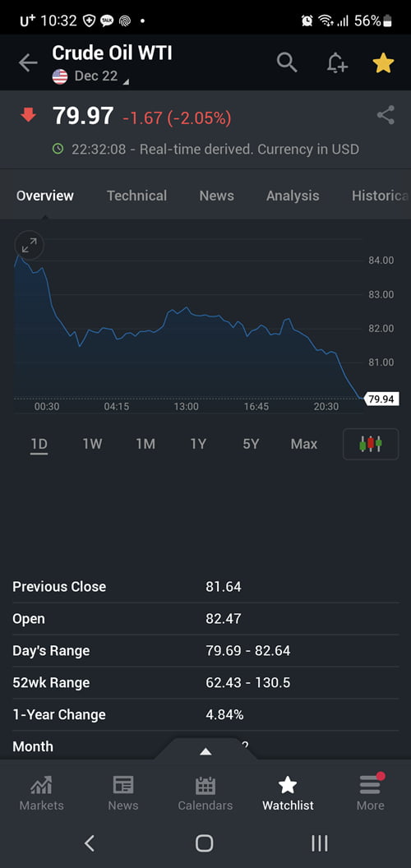Tap the Android home button
Viewport: 411px width, 868px height.
tap(205, 843)
